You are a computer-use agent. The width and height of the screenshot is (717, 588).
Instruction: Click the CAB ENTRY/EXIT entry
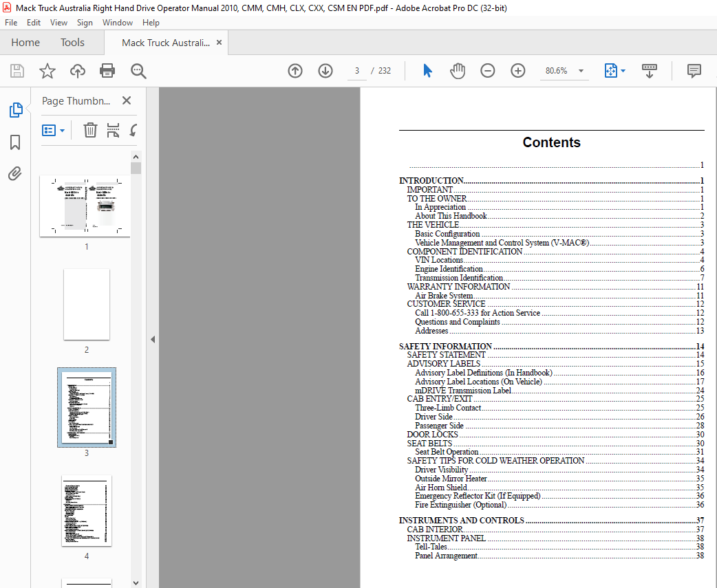[x=555, y=398]
